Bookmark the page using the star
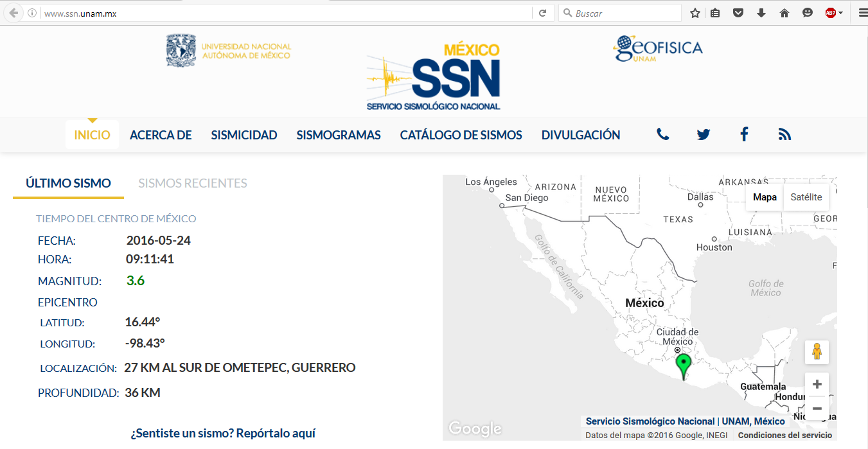This screenshot has height=449, width=868. coord(695,12)
